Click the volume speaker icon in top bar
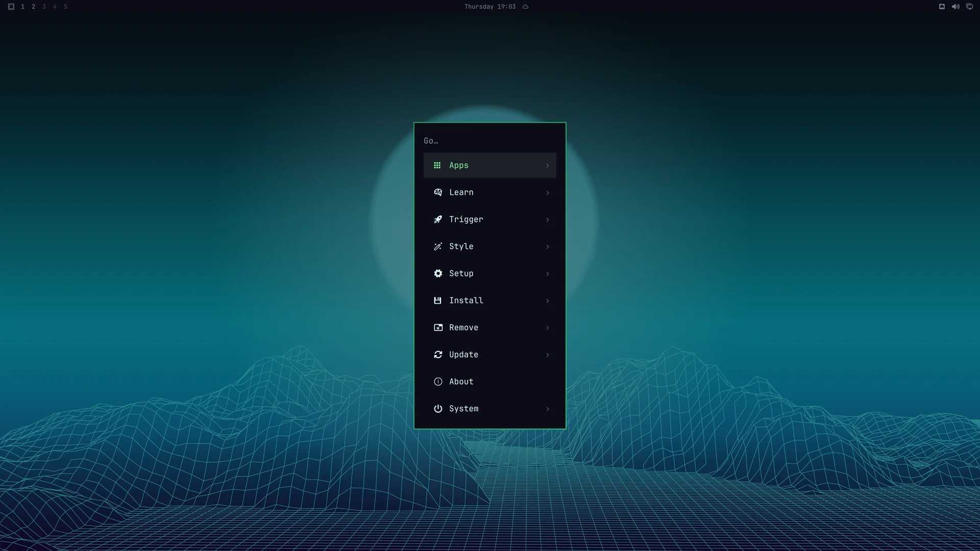The width and height of the screenshot is (980, 551). [955, 7]
